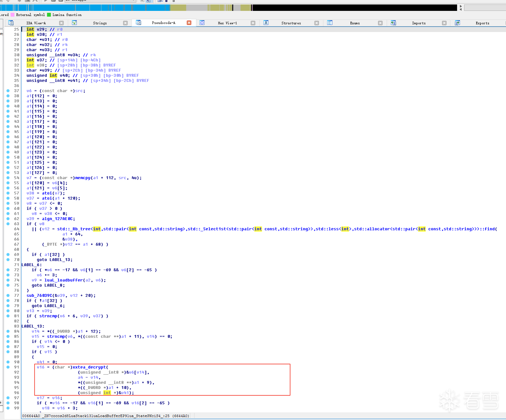This screenshot has width=506, height=420.
Task: Toggle breakpoint dot on line 63
Action: [x=8, y=224]
